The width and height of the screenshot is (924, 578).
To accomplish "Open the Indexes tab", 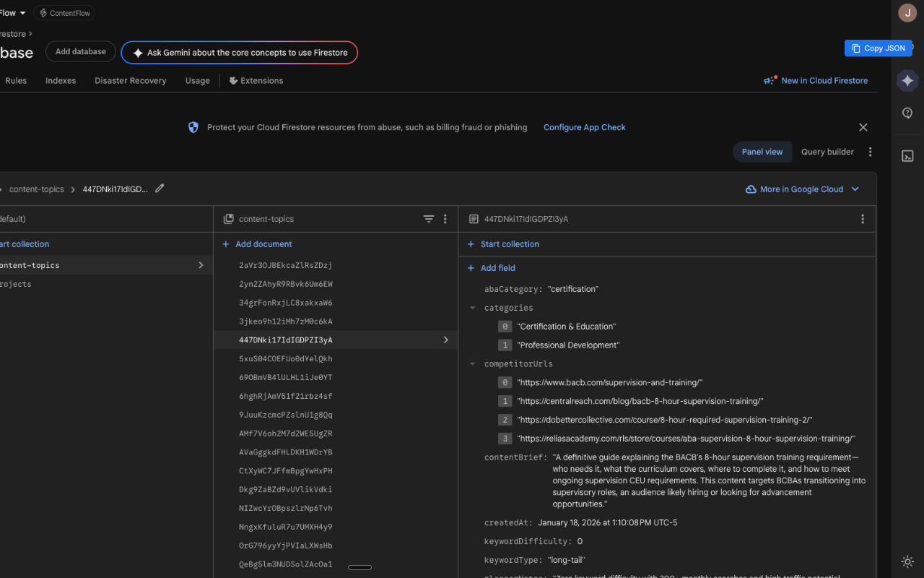I will tap(61, 81).
